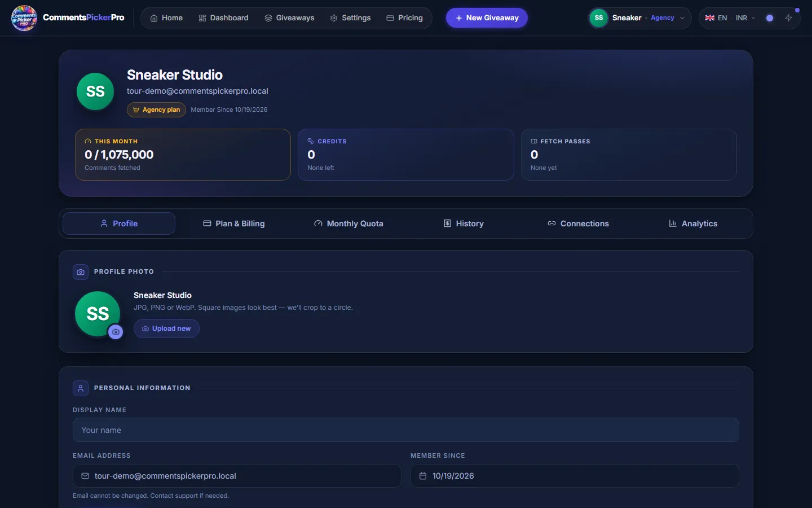Image resolution: width=812 pixels, height=508 pixels.
Task: Open Settings in top navigation
Action: coord(350,18)
